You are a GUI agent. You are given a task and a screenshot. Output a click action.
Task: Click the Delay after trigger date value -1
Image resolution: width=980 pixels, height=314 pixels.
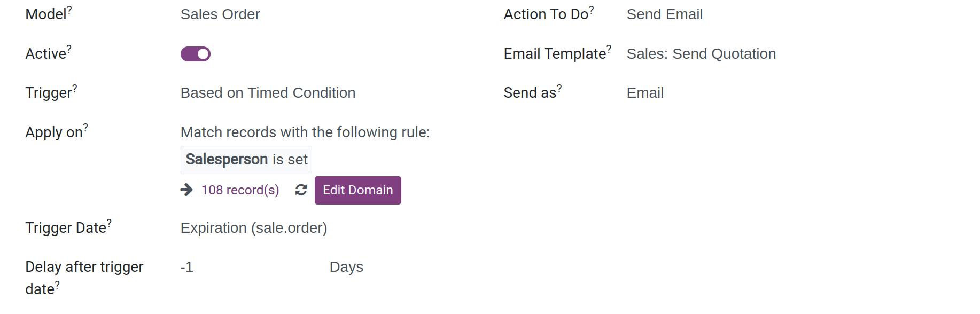pyautogui.click(x=187, y=267)
